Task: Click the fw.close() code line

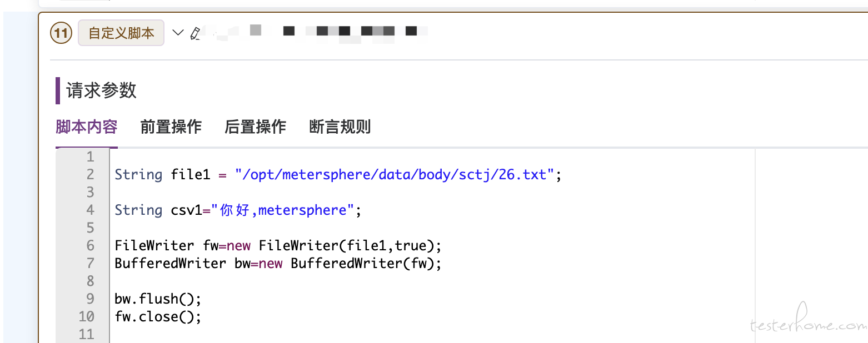Action: (158, 317)
